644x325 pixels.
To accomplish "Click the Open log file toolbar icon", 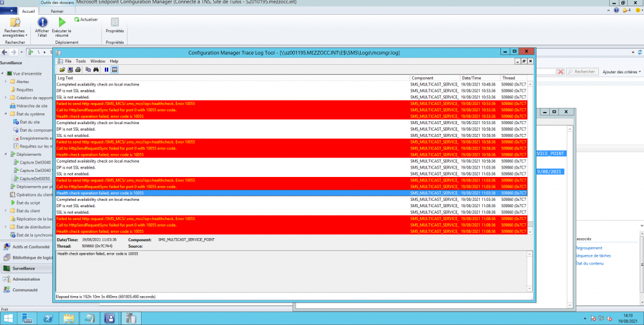I will [x=62, y=70].
